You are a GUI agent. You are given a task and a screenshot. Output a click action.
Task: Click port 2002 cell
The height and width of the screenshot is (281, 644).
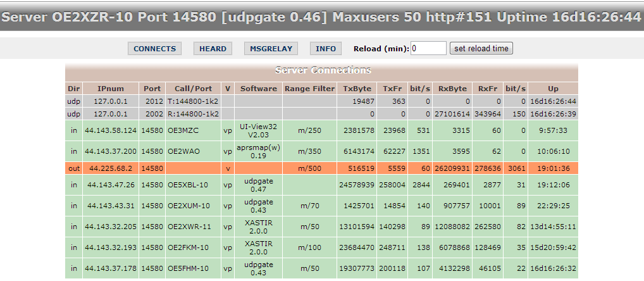click(152, 114)
